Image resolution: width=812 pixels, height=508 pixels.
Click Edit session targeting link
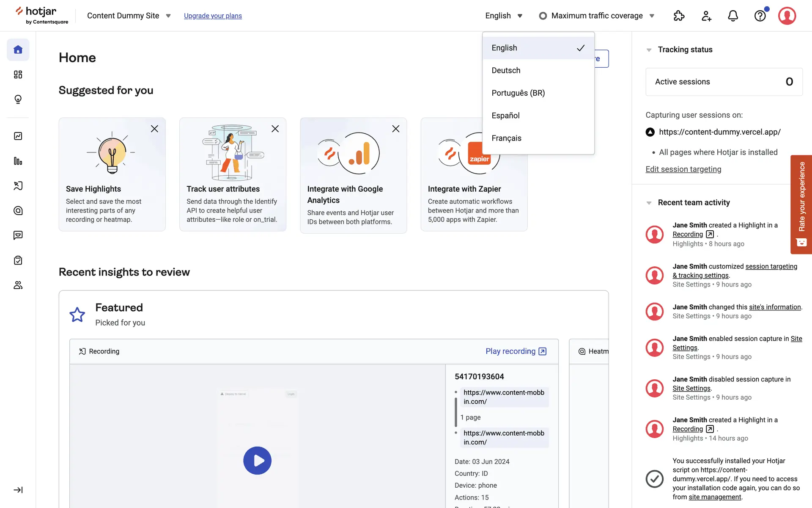coord(683,169)
